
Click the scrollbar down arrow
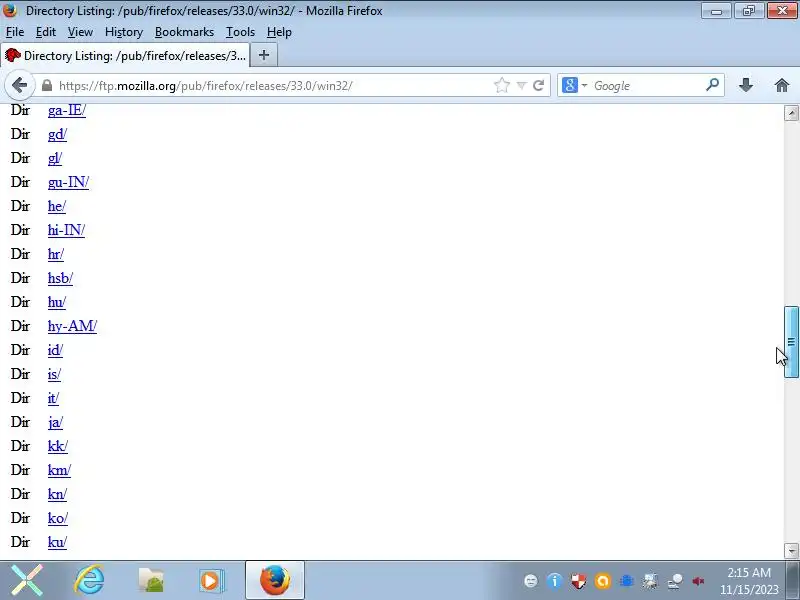coord(791,550)
